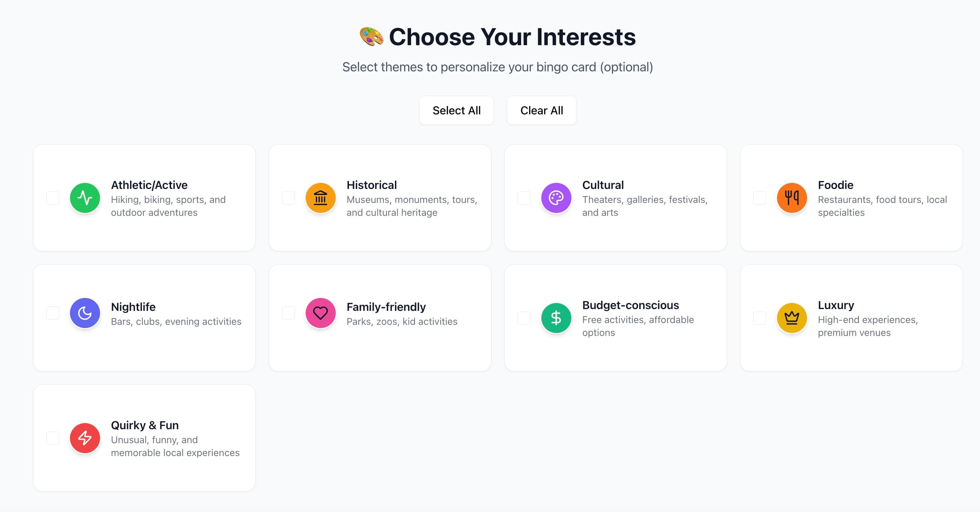
Task: Click the Budget-conscious dollar sign icon
Action: (x=556, y=318)
